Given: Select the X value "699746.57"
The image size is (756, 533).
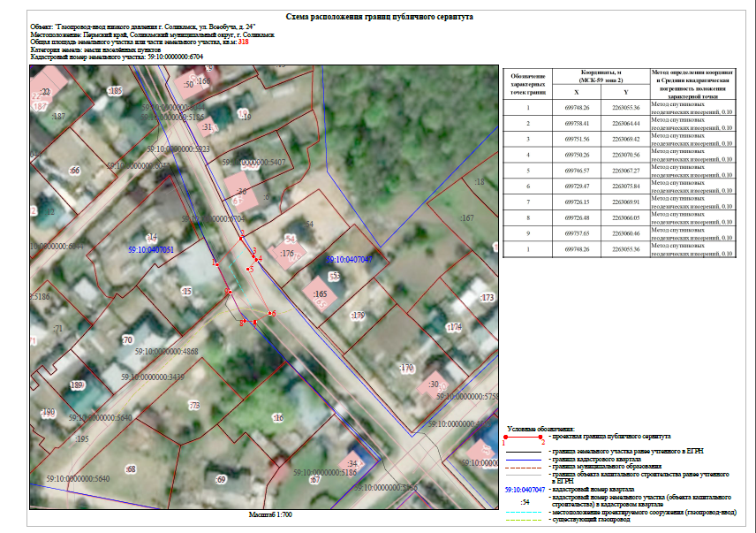Looking at the screenshot, I should coord(577,171).
